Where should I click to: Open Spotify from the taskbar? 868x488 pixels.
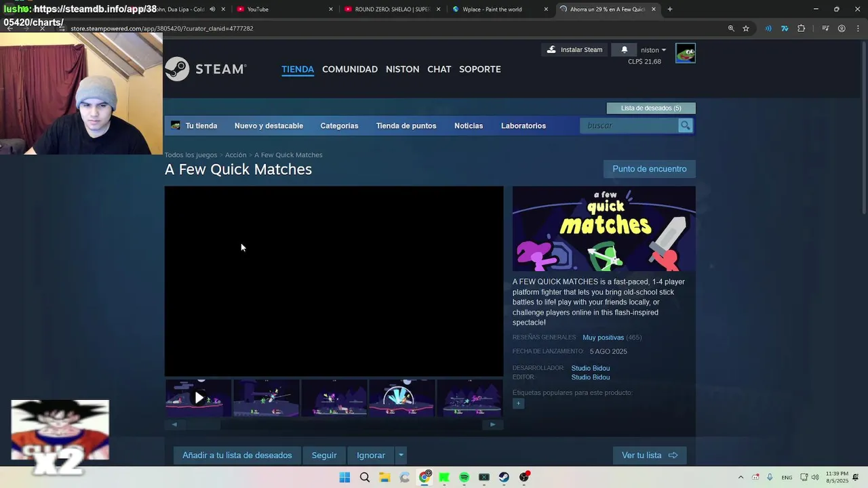[x=464, y=477]
